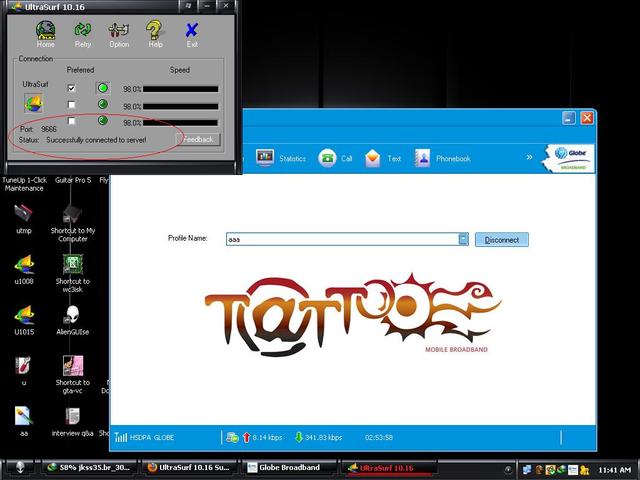Image resolution: width=640 pixels, height=480 pixels.
Task: Click the green download arrow icon
Action: 299,437
